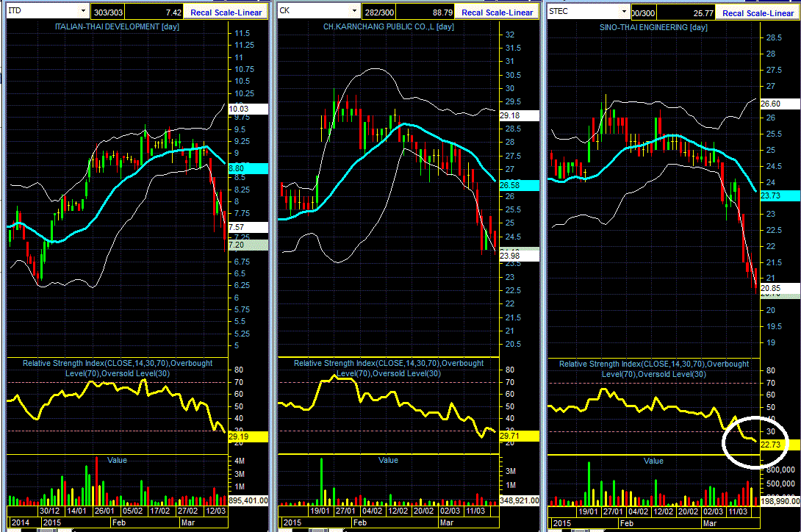Click the 23.98 price label in CK

coord(519,256)
